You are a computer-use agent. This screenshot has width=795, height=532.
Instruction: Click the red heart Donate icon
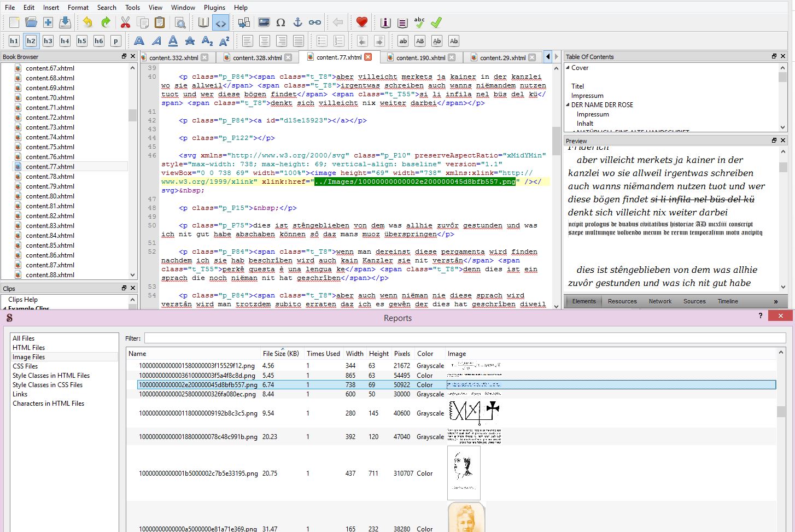(361, 23)
